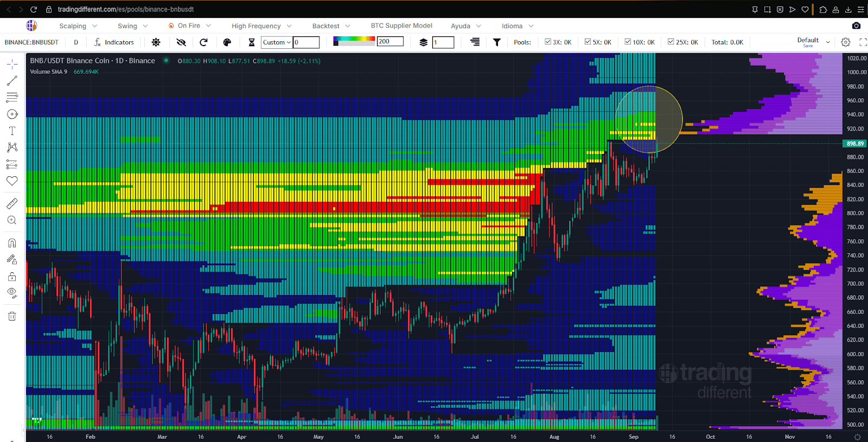Viewport: 868px width, 442px height.
Task: Click the sun brightness icon in toolbar
Action: point(156,42)
